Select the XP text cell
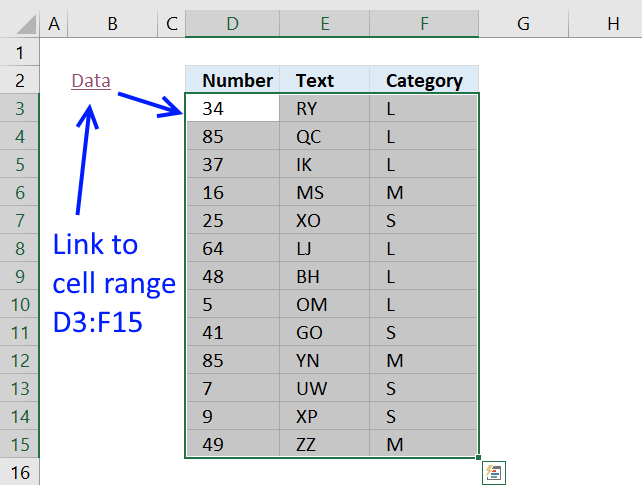Image resolution: width=642 pixels, height=485 pixels. tap(325, 416)
